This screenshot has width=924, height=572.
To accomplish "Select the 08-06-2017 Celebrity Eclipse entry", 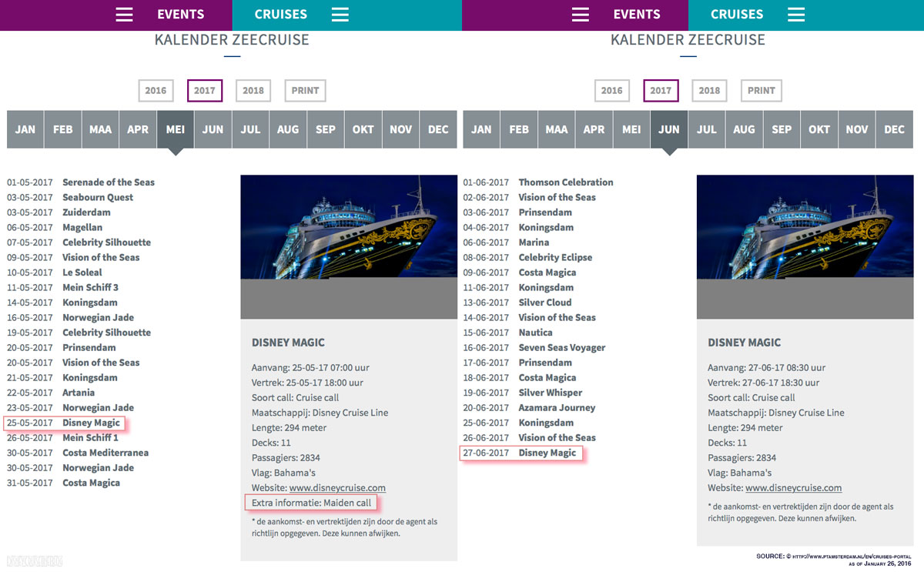I will (527, 257).
